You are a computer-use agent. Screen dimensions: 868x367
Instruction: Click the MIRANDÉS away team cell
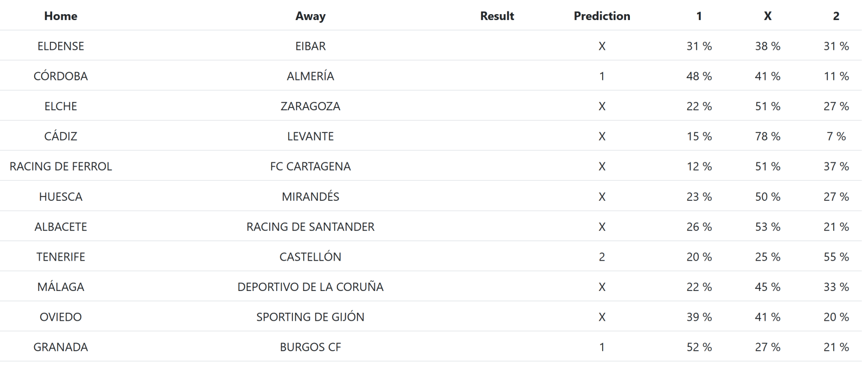point(310,197)
